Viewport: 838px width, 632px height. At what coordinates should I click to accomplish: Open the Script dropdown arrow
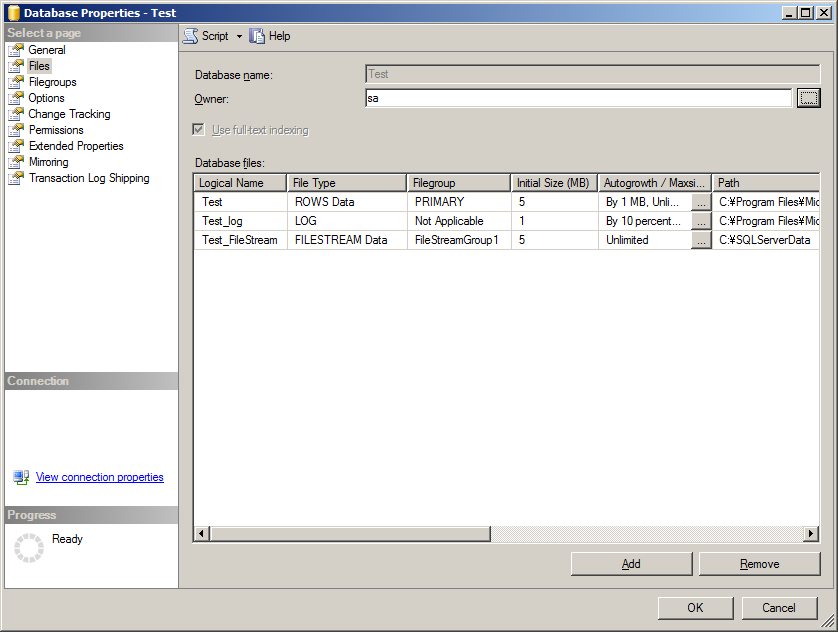coord(237,35)
